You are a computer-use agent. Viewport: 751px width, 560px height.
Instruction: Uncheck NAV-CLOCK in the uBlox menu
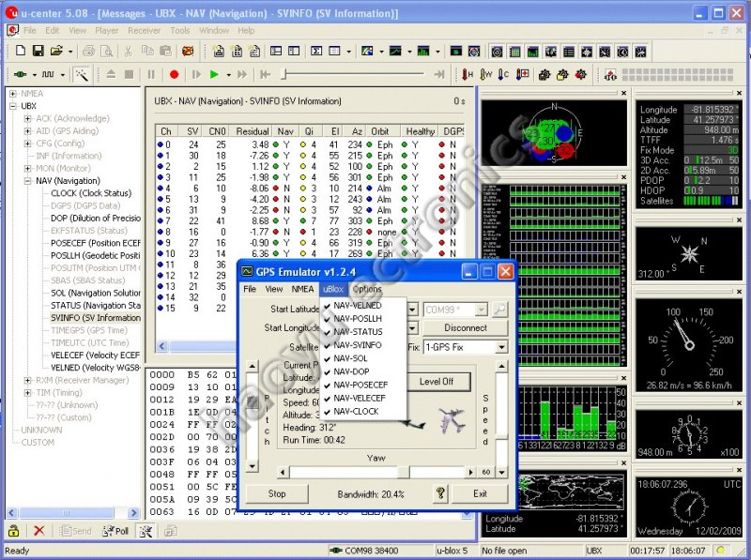click(358, 411)
